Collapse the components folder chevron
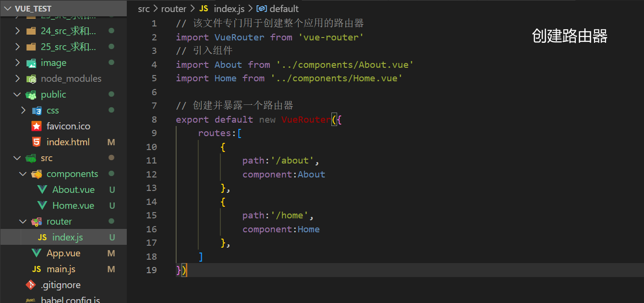The height and width of the screenshot is (303, 644). coord(24,174)
